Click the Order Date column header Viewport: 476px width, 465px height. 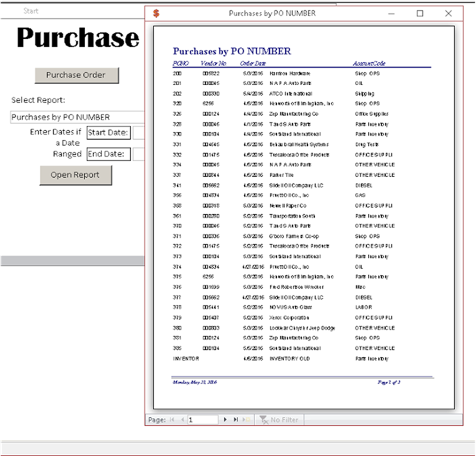coord(253,63)
